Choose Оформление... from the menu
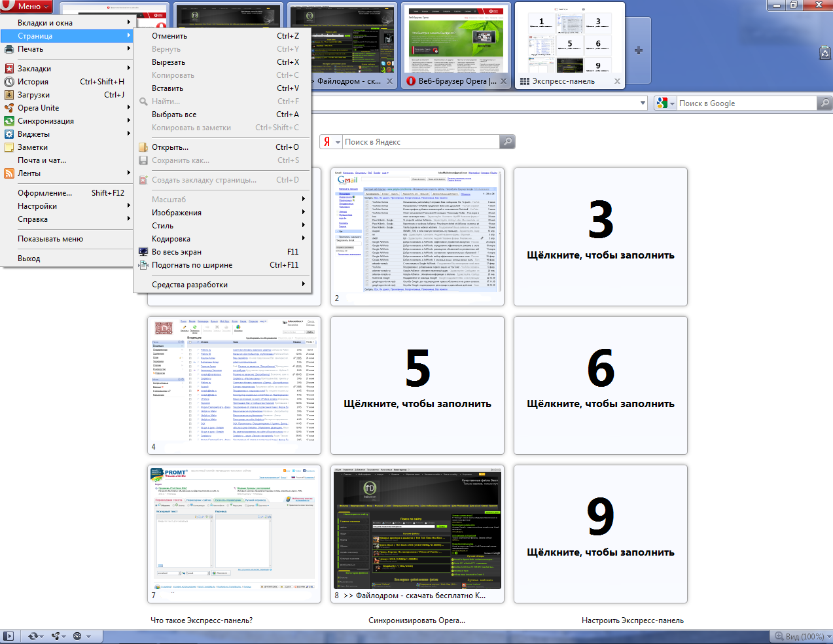This screenshot has height=644, width=833. (67, 193)
